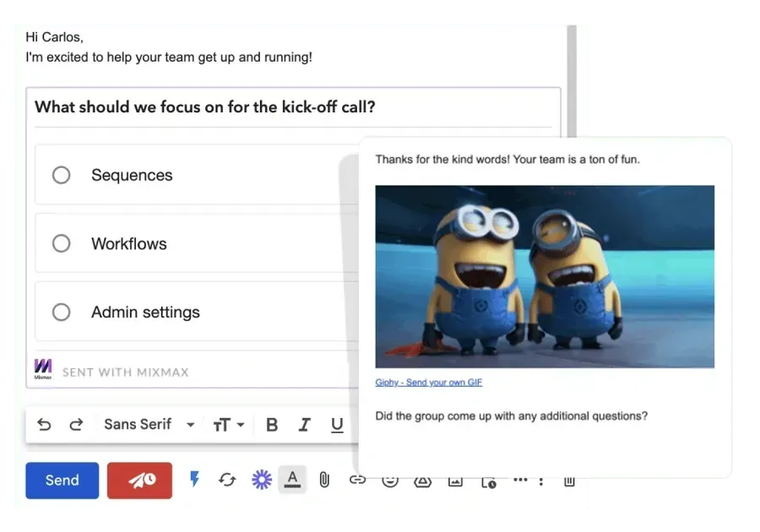Screen dimensions: 760x532
Task: Apply underline formatting
Action: (x=337, y=425)
